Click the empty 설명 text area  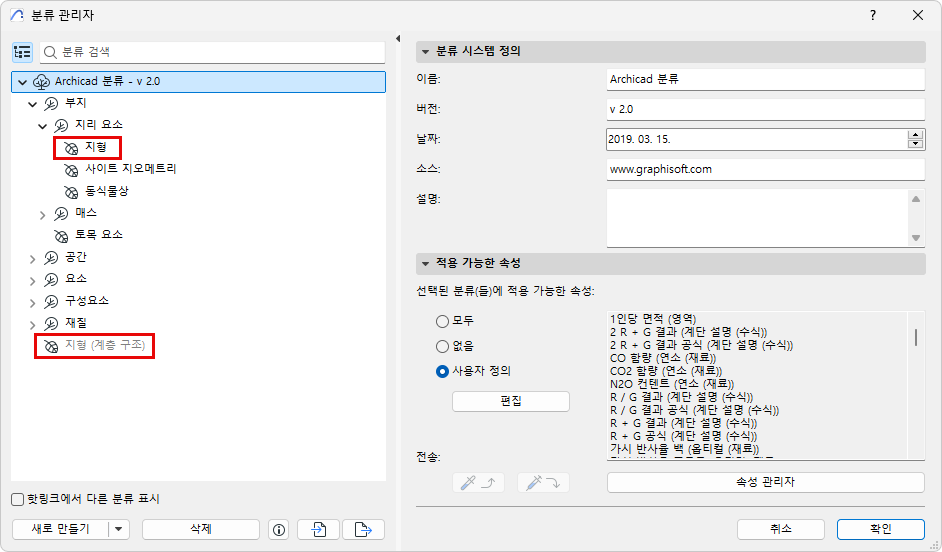[757, 217]
